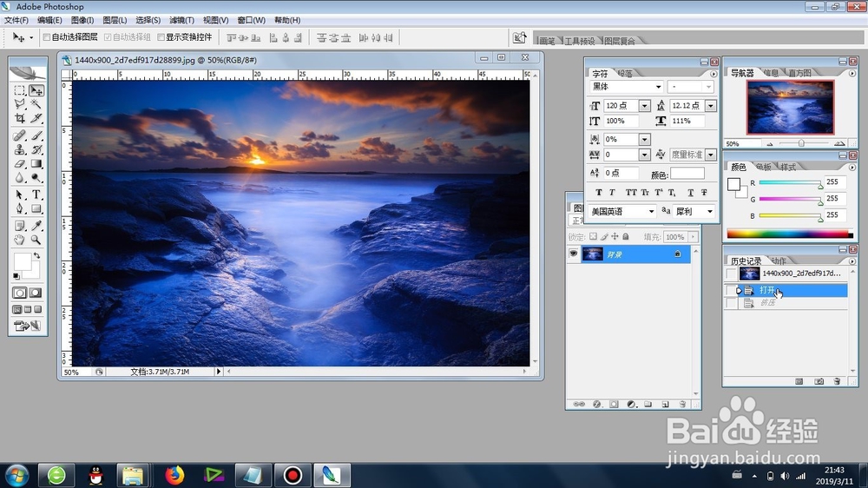This screenshot has width=868, height=488.
Task: Toggle Underline text style
Action: click(690, 192)
